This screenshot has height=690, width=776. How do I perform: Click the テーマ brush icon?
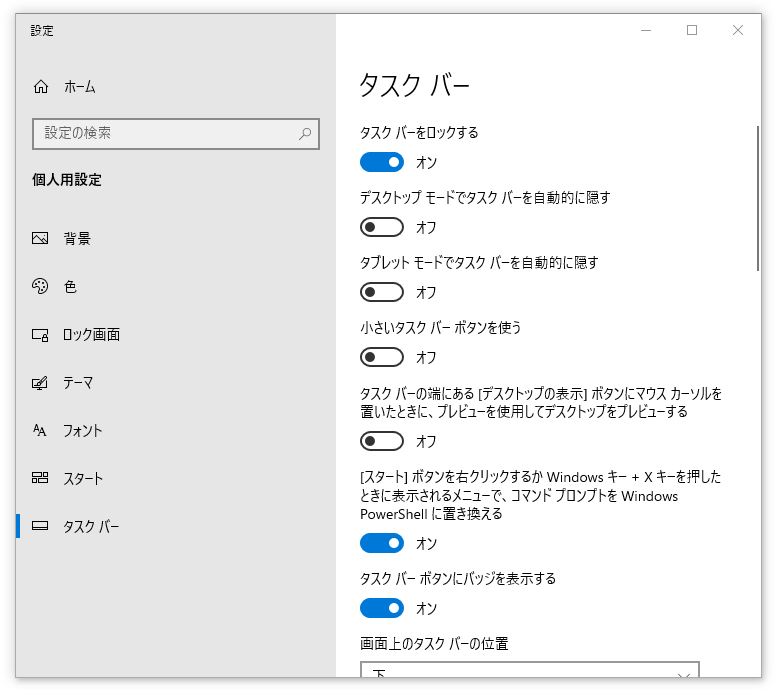(40, 383)
